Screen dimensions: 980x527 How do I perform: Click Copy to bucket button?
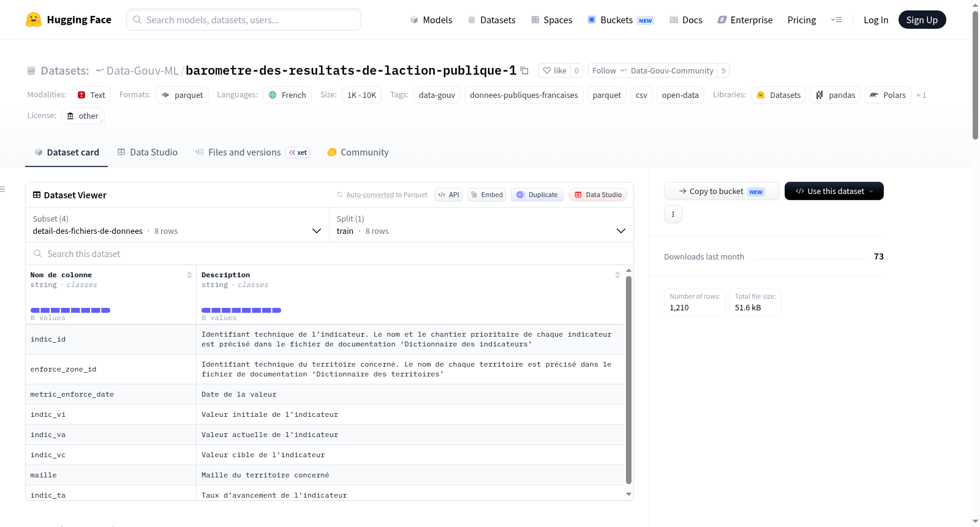(x=722, y=191)
